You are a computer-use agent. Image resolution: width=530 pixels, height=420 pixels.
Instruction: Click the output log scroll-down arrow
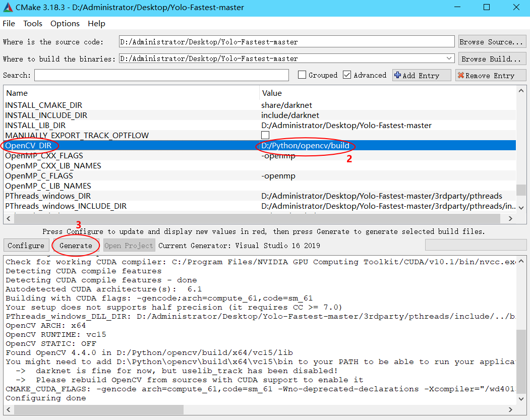click(x=521, y=399)
